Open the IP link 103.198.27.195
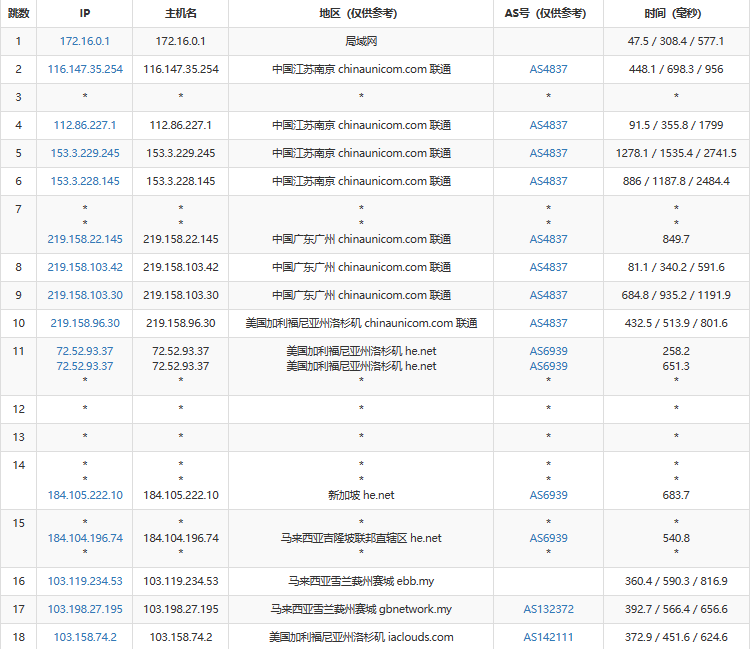The width and height of the screenshot is (750, 649). click(85, 609)
